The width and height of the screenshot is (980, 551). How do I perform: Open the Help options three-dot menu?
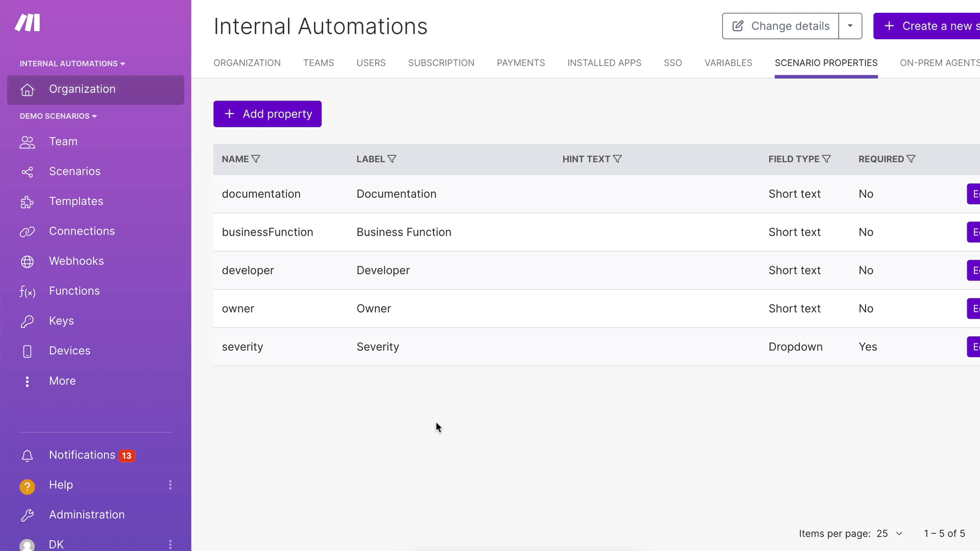coord(170,485)
